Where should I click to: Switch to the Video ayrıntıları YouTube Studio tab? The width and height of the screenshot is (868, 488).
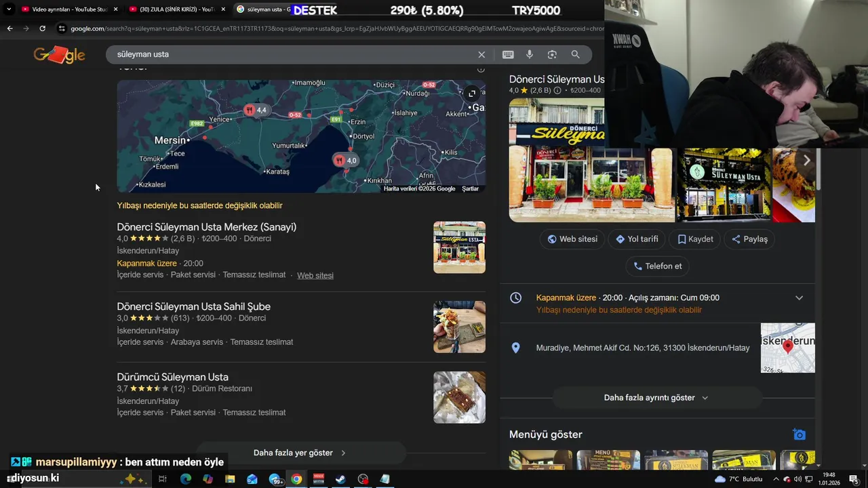click(x=64, y=9)
